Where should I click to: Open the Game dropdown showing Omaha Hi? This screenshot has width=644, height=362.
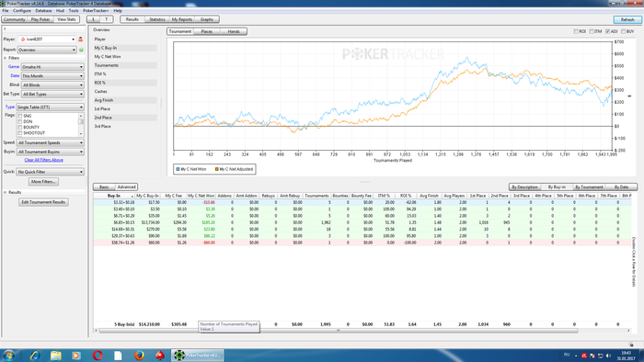(x=52, y=67)
